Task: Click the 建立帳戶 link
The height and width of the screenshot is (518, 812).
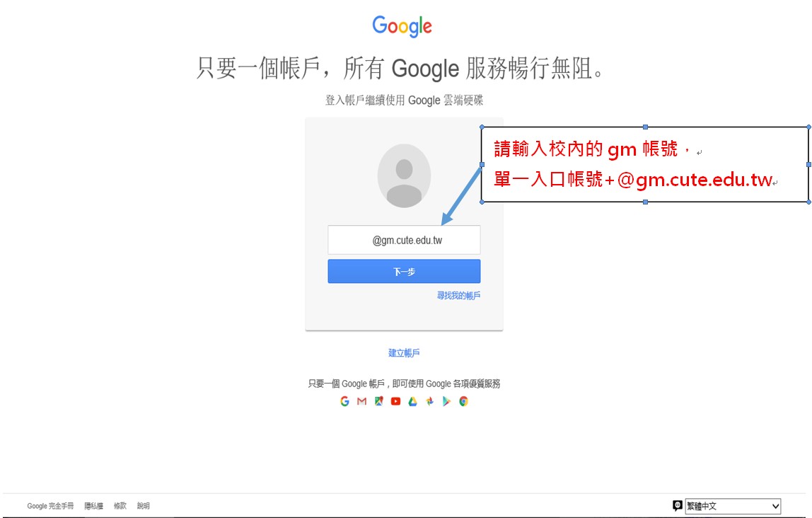Action: (x=404, y=352)
